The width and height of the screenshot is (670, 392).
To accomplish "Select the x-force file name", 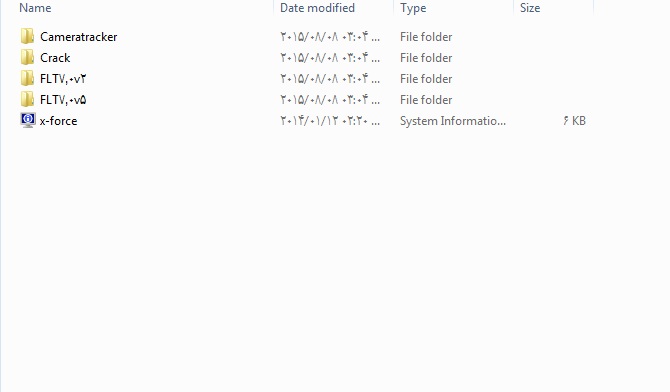I will click(59, 121).
